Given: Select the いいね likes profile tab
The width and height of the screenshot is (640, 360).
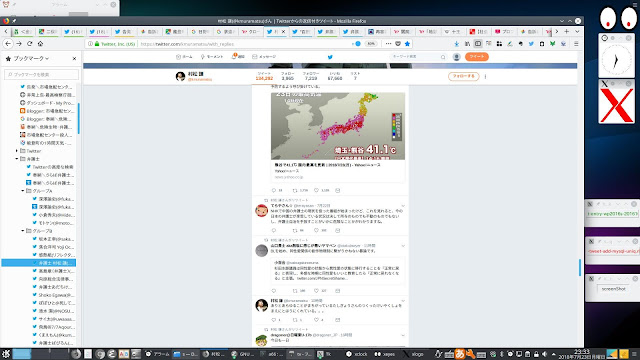Looking at the screenshot, I should pyautogui.click(x=335, y=76).
